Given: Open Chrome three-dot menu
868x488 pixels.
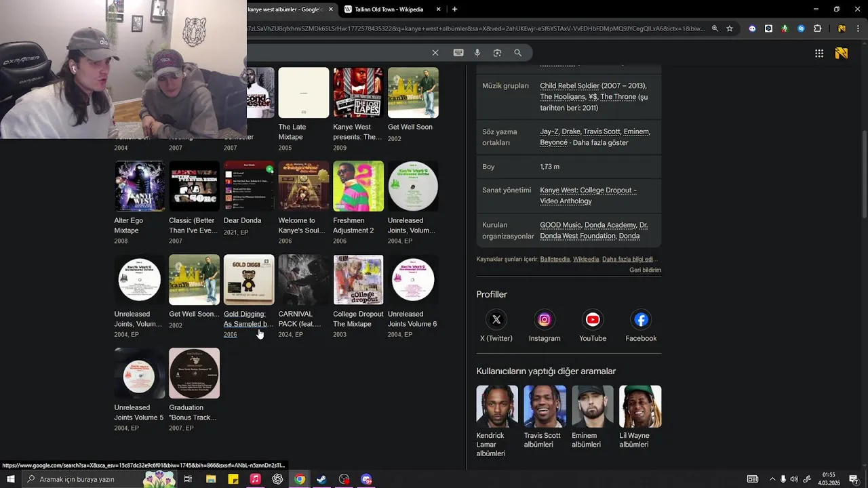Looking at the screenshot, I should tap(859, 28).
